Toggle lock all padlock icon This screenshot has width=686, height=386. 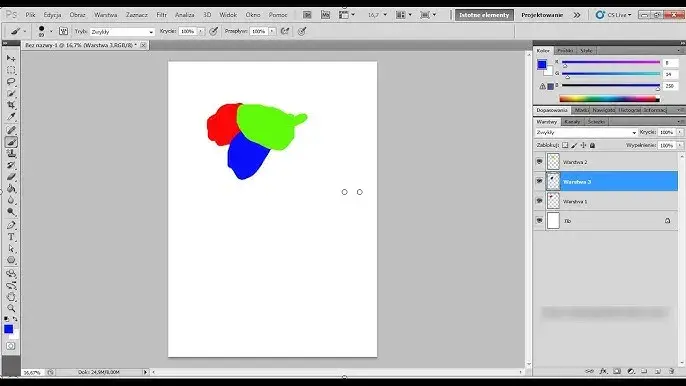[592, 145]
